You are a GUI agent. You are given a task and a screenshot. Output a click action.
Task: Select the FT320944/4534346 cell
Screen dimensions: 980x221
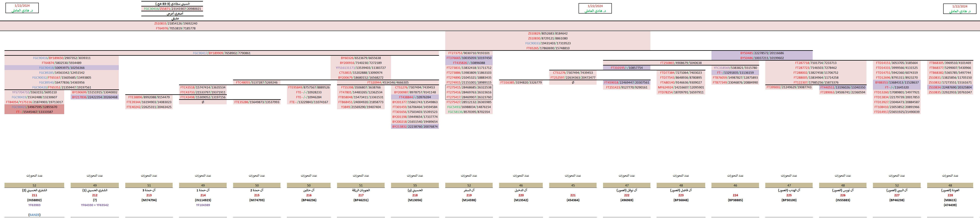388,83
